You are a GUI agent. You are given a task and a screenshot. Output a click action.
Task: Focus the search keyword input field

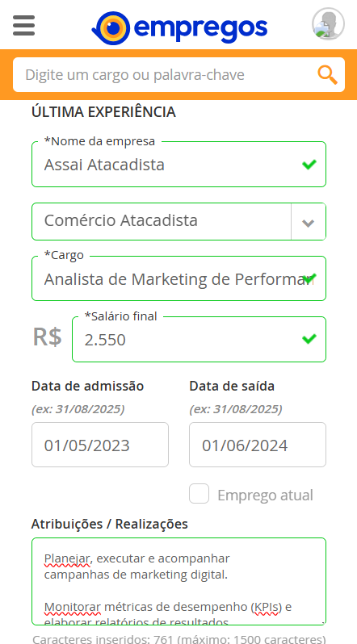click(x=165, y=75)
